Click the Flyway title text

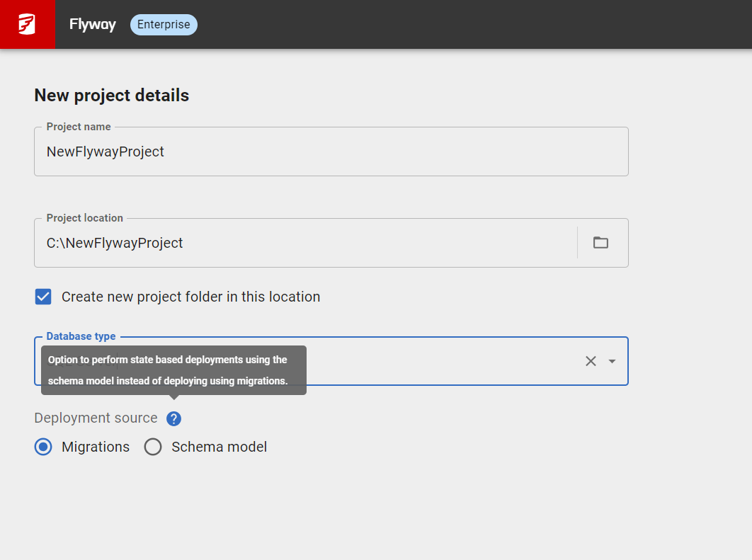point(92,25)
